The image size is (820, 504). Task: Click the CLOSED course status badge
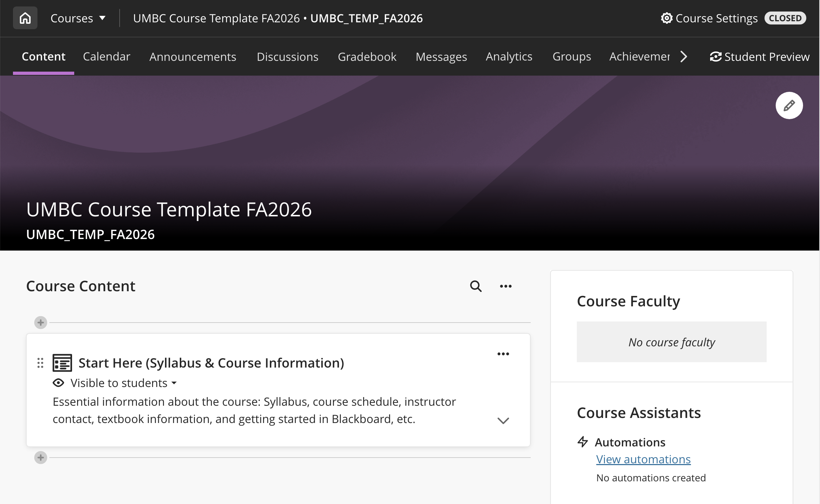(785, 18)
